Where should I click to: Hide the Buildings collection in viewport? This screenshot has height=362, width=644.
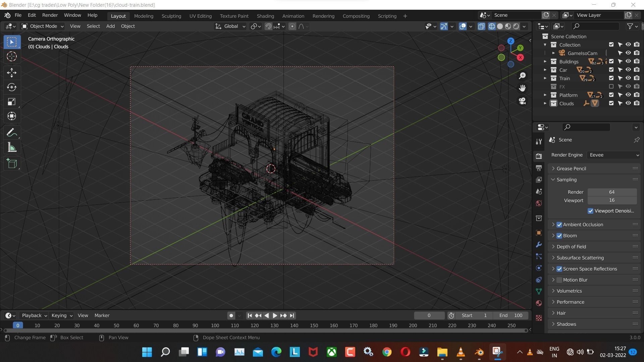pos(628,61)
